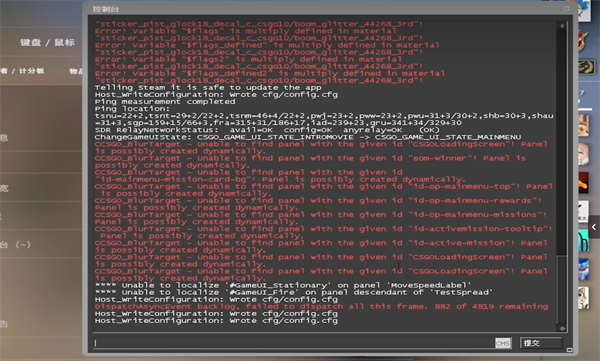Select the cyan colored friend avatar
Image resolution: width=600 pixels, height=361 pixels.
(583, 241)
